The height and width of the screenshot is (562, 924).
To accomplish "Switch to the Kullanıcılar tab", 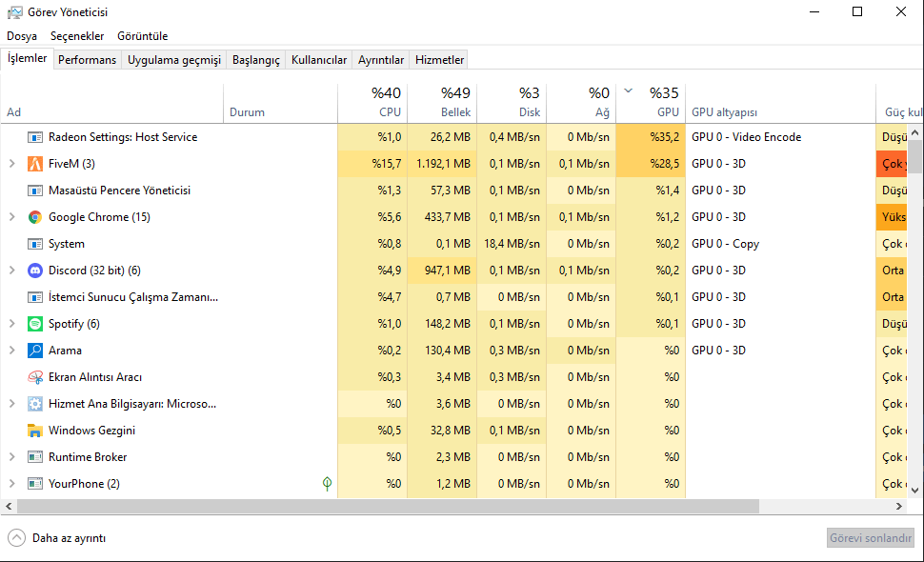I will (x=319, y=60).
